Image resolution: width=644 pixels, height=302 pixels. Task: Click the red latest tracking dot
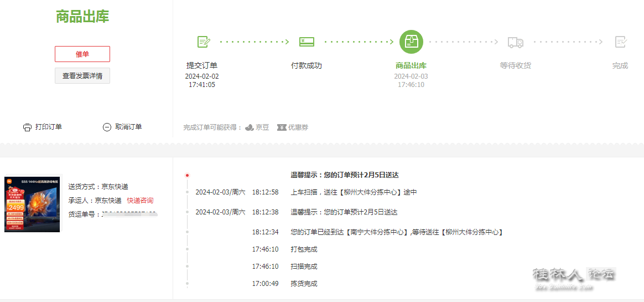(x=188, y=175)
